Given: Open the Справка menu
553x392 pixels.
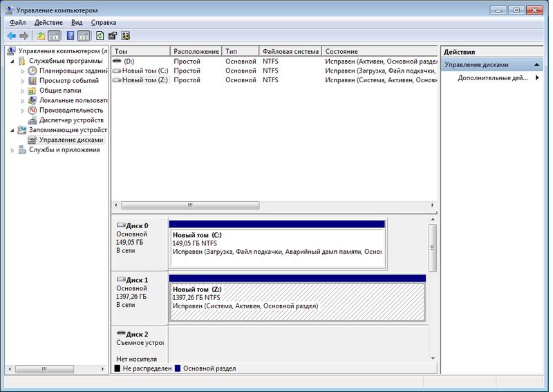Looking at the screenshot, I should tap(103, 23).
